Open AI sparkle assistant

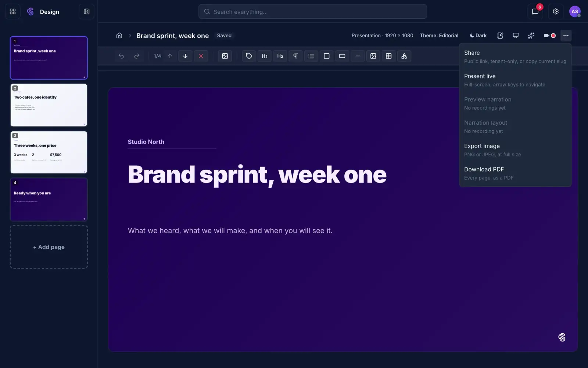(x=531, y=36)
